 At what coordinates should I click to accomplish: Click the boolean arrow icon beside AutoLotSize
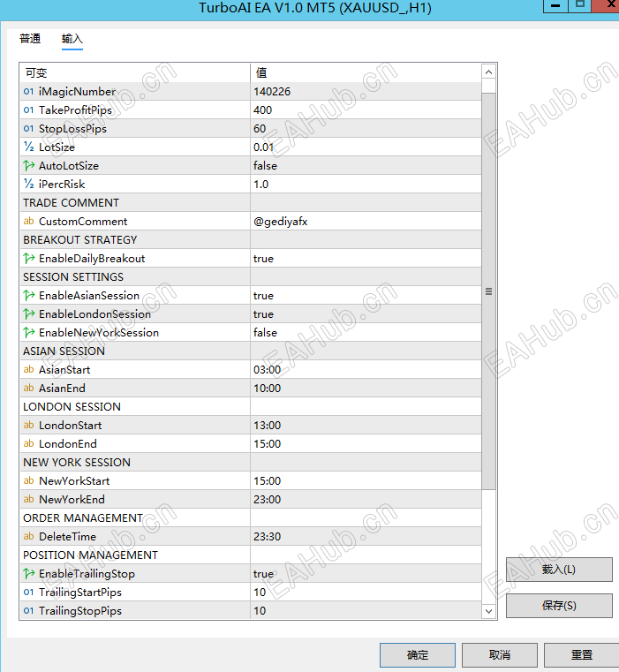29,165
